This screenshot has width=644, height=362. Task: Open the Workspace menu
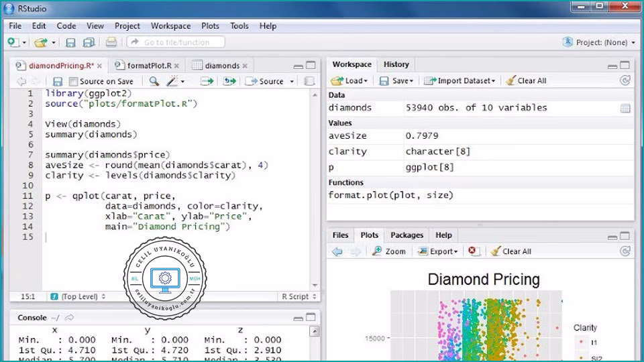click(170, 26)
